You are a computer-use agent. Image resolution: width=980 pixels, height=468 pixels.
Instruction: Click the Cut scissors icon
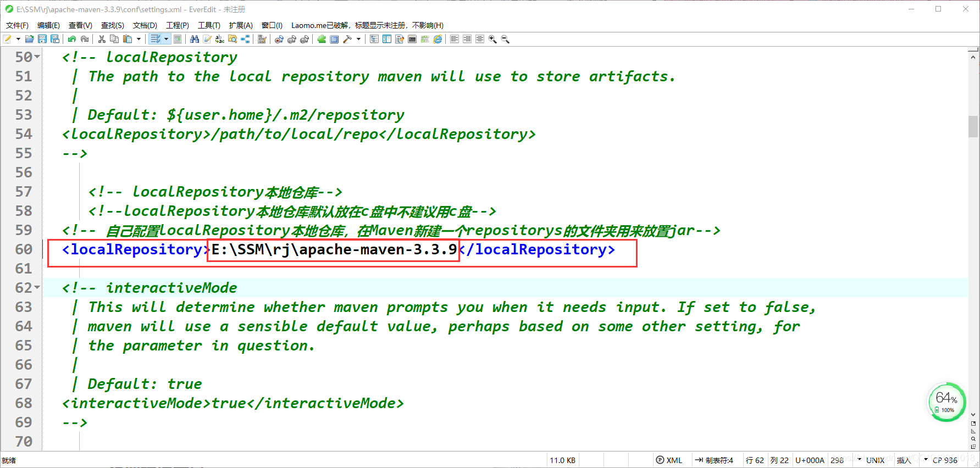click(102, 39)
